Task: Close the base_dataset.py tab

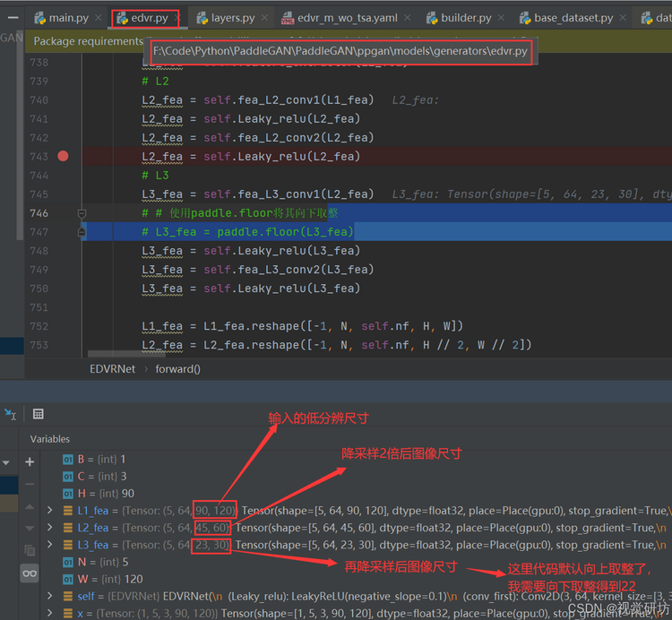Action: (x=623, y=18)
